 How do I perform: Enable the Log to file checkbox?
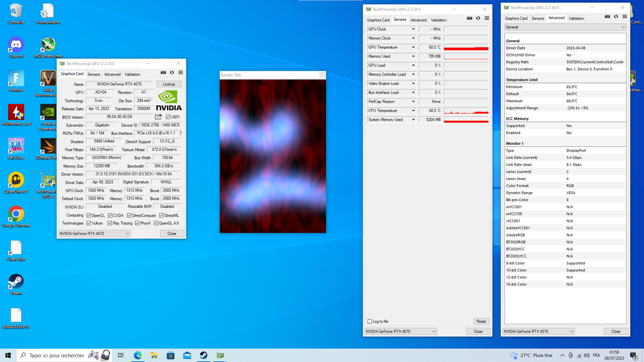pos(370,321)
